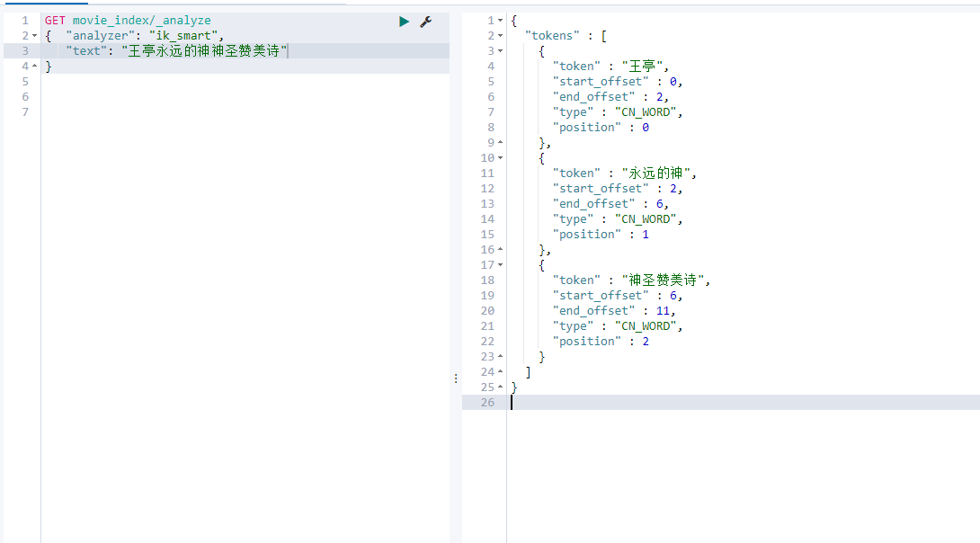
Task: Click the "永远的神" token value
Action: tap(655, 174)
